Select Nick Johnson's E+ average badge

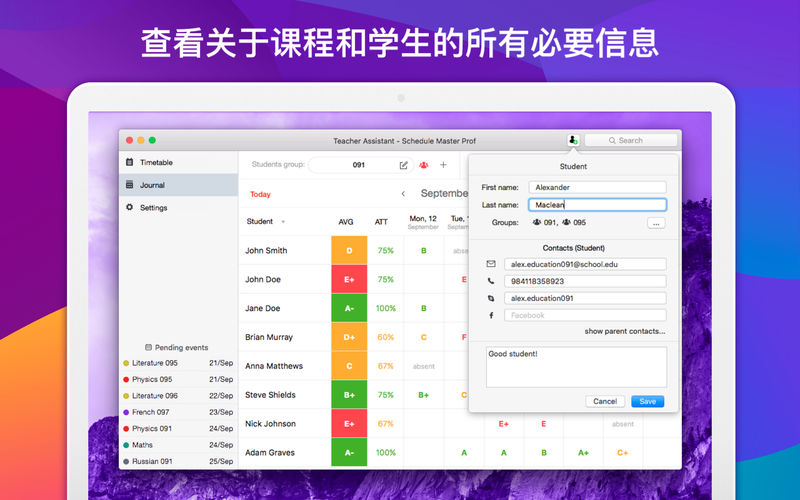pos(349,423)
